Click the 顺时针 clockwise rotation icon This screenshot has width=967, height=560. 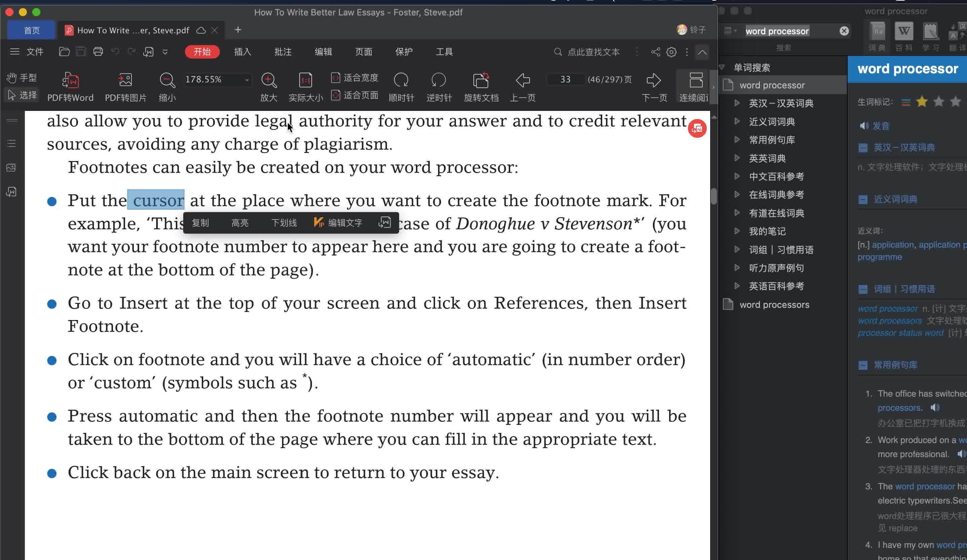coord(401,79)
